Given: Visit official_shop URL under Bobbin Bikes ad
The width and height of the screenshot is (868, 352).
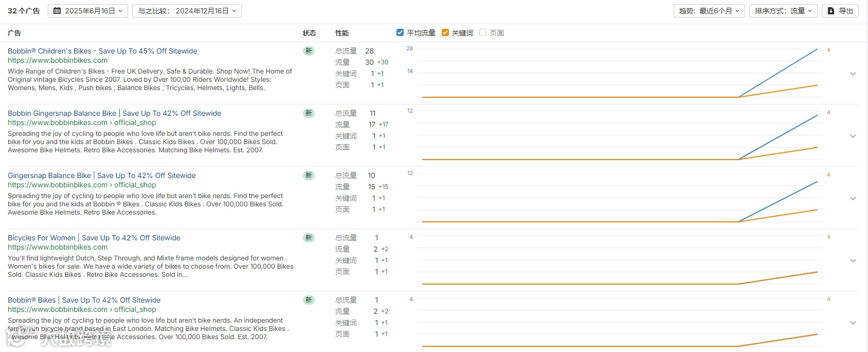Looking at the screenshot, I should (82, 309).
